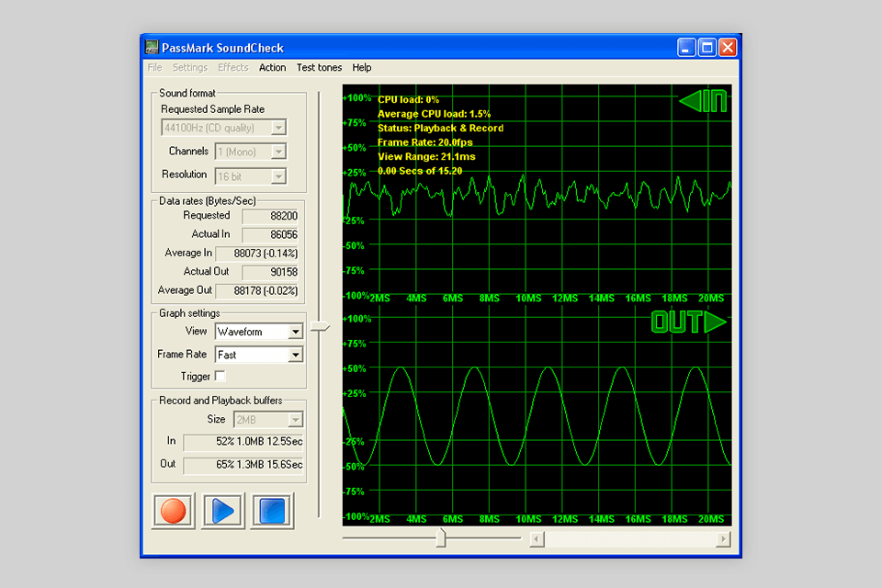Click the 'Status: Playback & Record' text

coord(440,129)
